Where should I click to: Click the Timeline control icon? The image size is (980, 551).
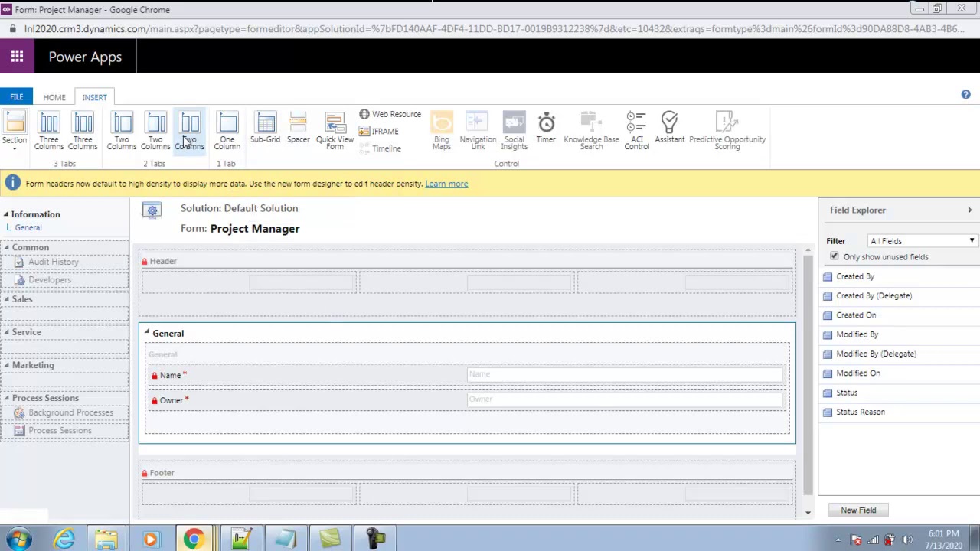[365, 148]
